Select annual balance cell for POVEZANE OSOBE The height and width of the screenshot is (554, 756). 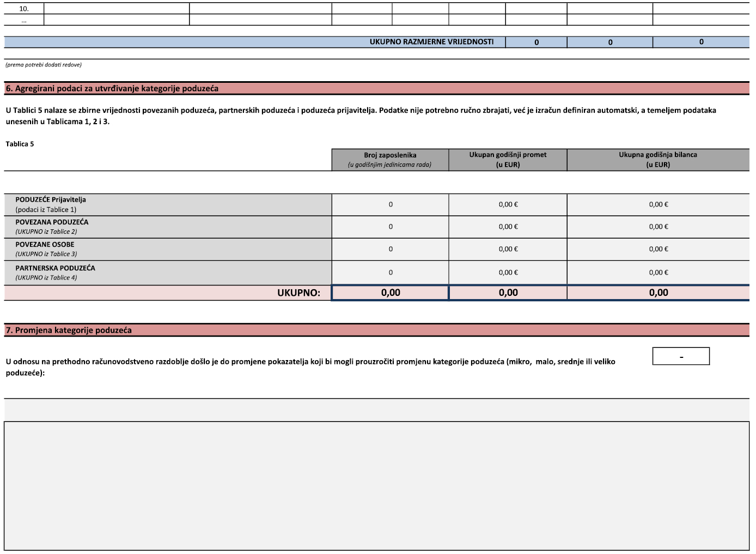pos(658,249)
